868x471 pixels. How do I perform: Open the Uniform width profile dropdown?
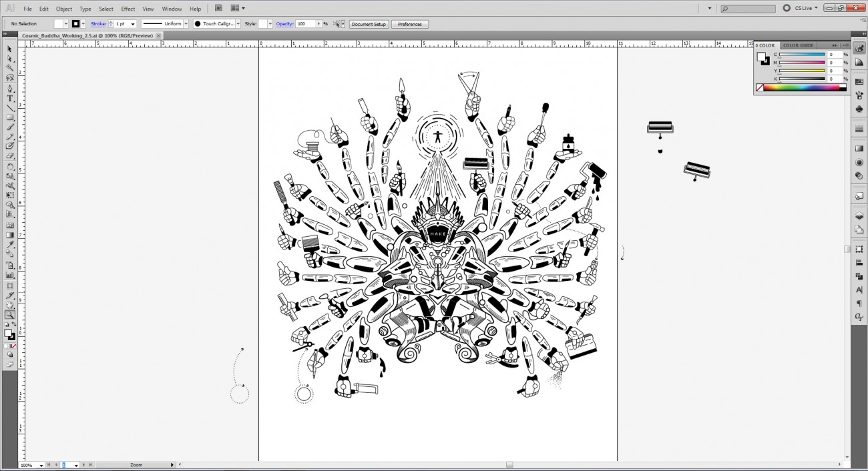point(186,24)
